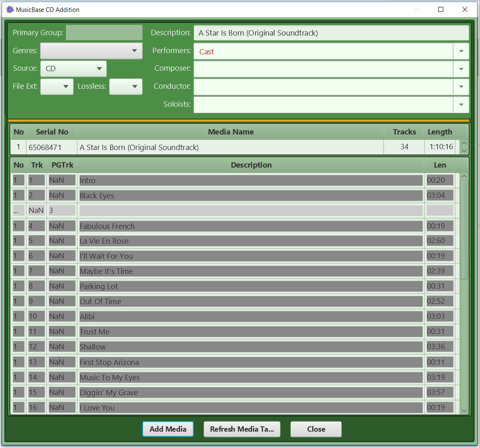Select the Diggin' My Grave track
The height and width of the screenshot is (448, 480).
pyautogui.click(x=251, y=392)
